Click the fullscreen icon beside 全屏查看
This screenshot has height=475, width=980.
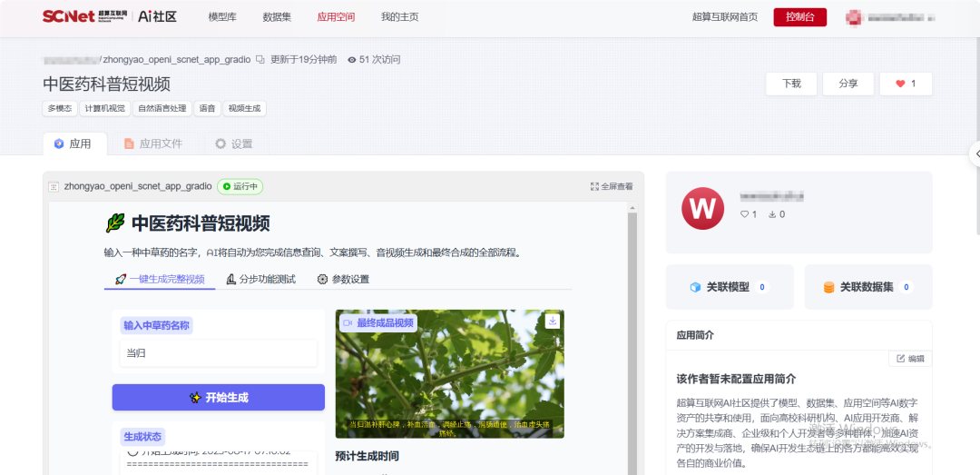tap(594, 186)
